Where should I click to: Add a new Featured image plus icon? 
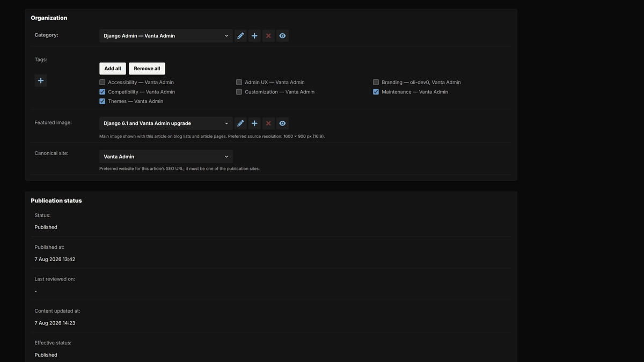pos(254,123)
